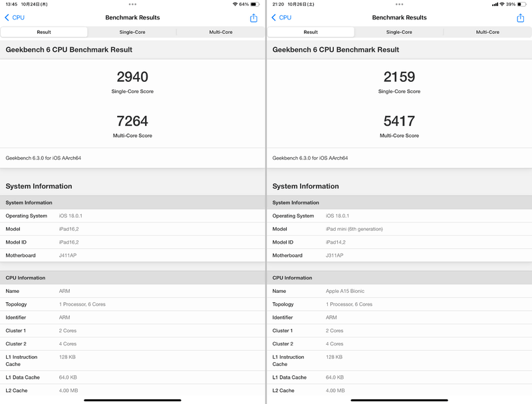Viewport: 532px width, 404px height.
Task: Select the Result tab on the right screen
Action: point(311,31)
